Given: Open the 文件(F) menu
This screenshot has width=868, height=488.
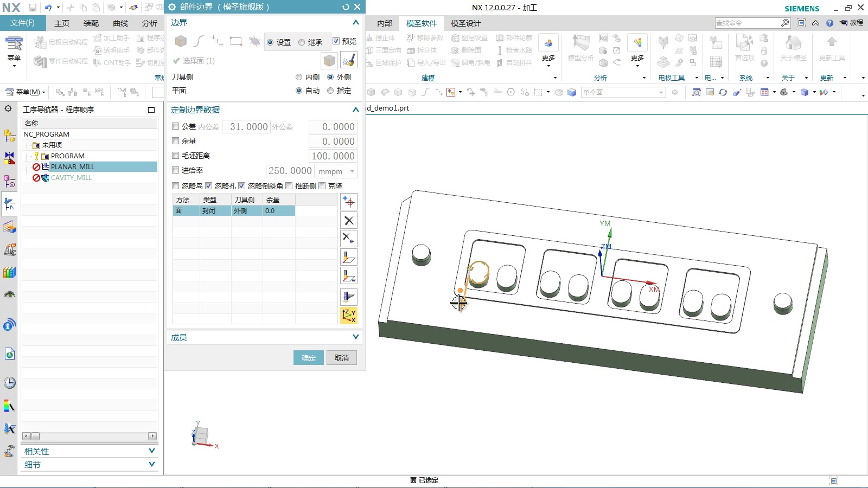Looking at the screenshot, I should tap(22, 23).
